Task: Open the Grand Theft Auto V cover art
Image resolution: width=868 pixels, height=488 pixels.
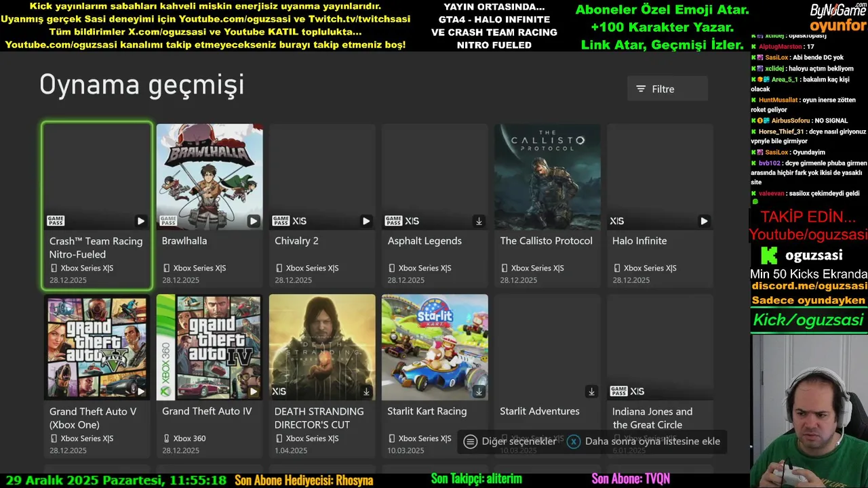Action: (x=97, y=347)
